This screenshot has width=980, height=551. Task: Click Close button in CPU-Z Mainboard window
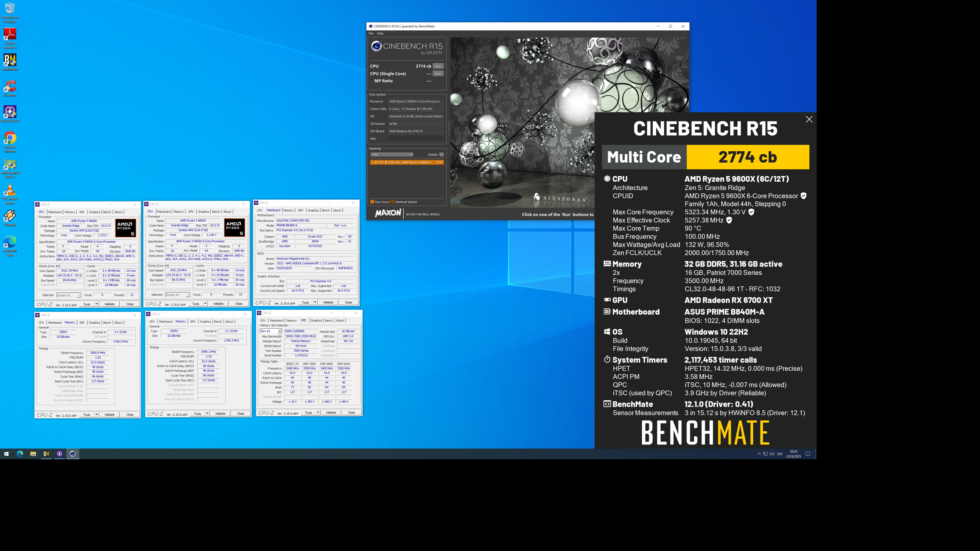[x=349, y=302]
